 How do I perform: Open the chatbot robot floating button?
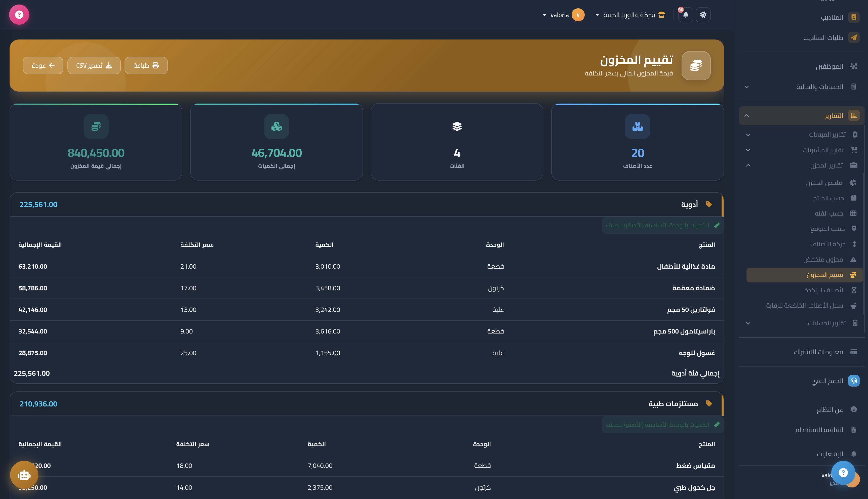pyautogui.click(x=24, y=475)
